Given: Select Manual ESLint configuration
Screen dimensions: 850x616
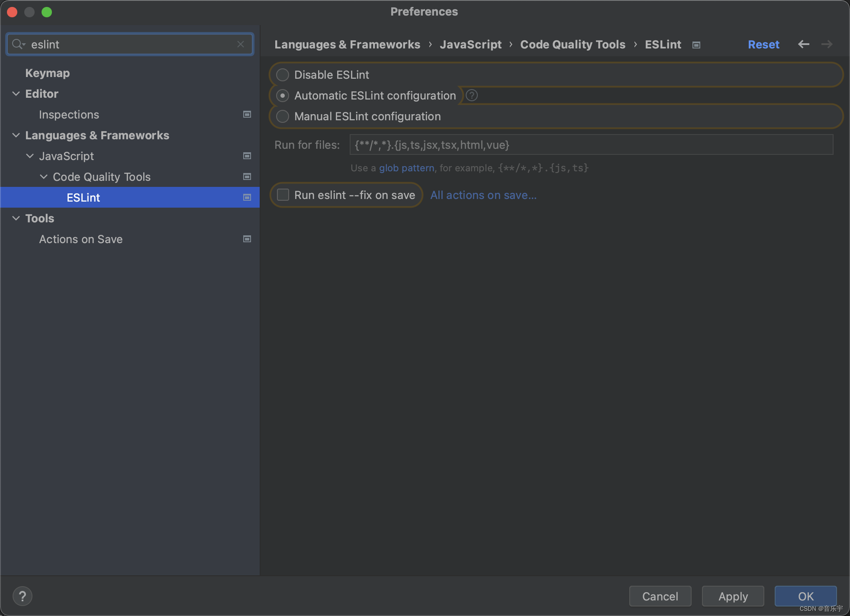Looking at the screenshot, I should point(282,116).
